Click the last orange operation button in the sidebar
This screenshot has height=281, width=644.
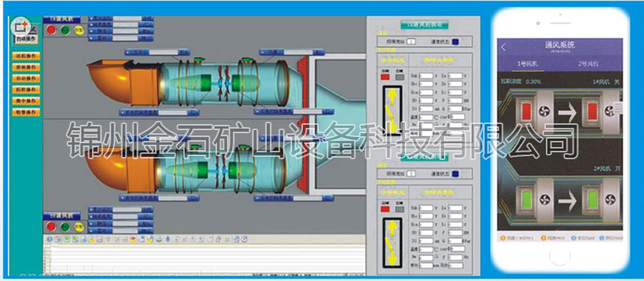26,112
